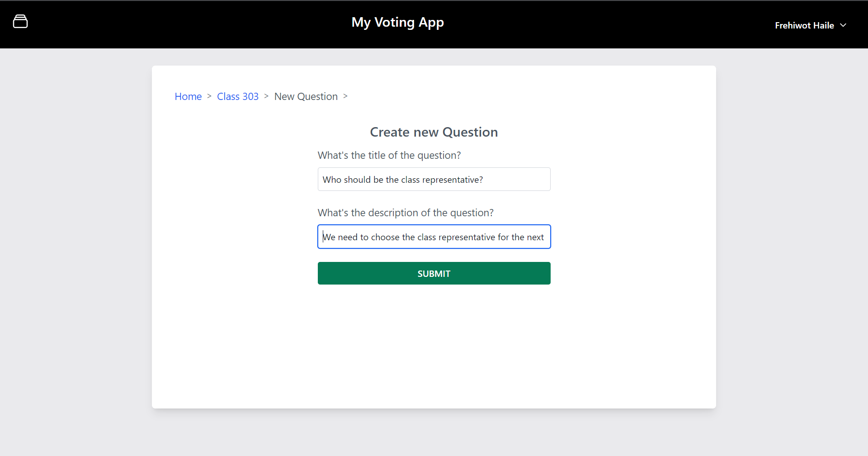
Task: Open the Class 303 breadcrumb link
Action: (237, 96)
